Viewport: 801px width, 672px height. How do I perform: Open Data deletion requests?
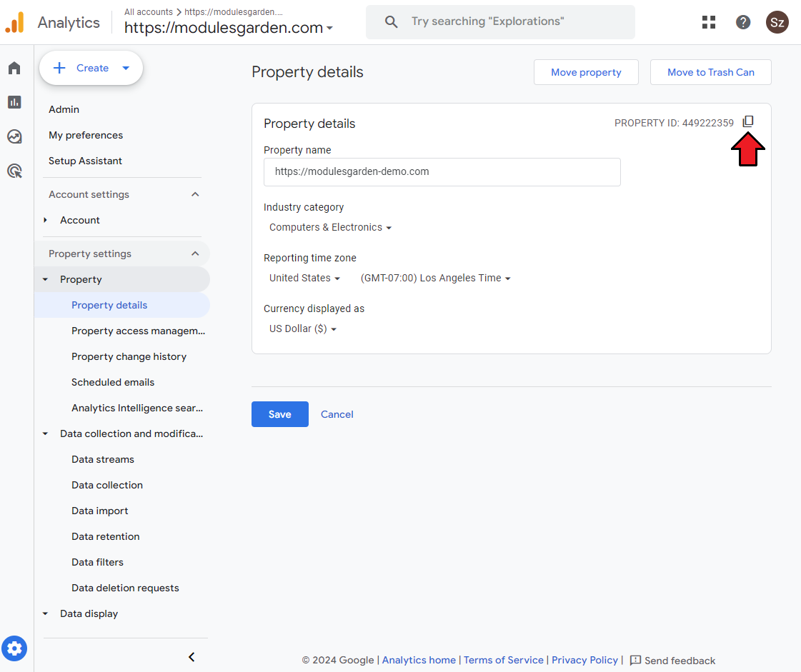pos(125,588)
